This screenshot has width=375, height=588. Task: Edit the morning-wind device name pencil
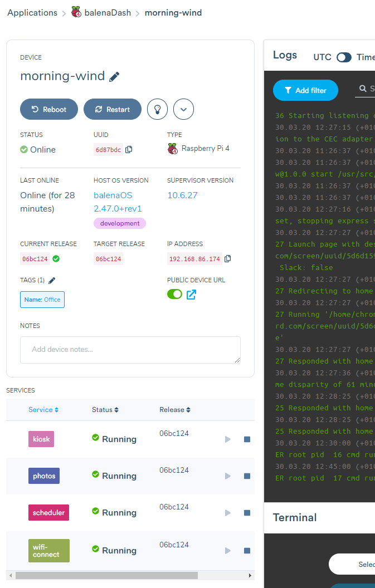(114, 76)
